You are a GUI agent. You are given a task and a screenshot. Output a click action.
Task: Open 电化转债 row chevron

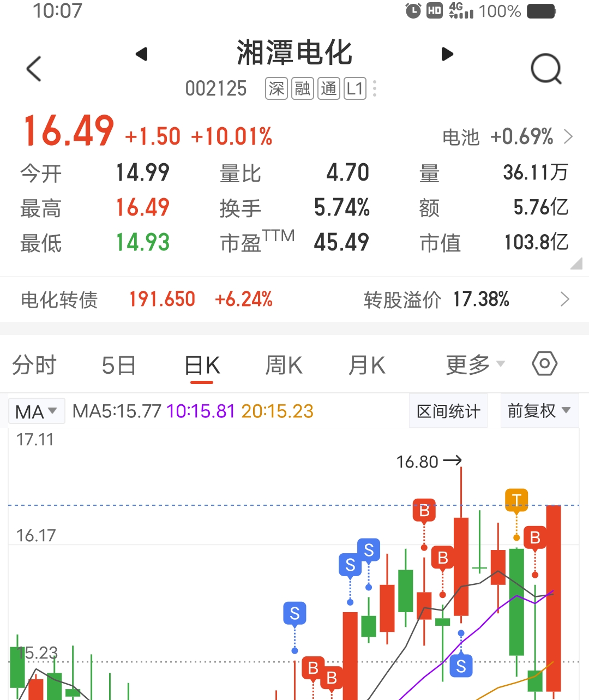point(565,299)
